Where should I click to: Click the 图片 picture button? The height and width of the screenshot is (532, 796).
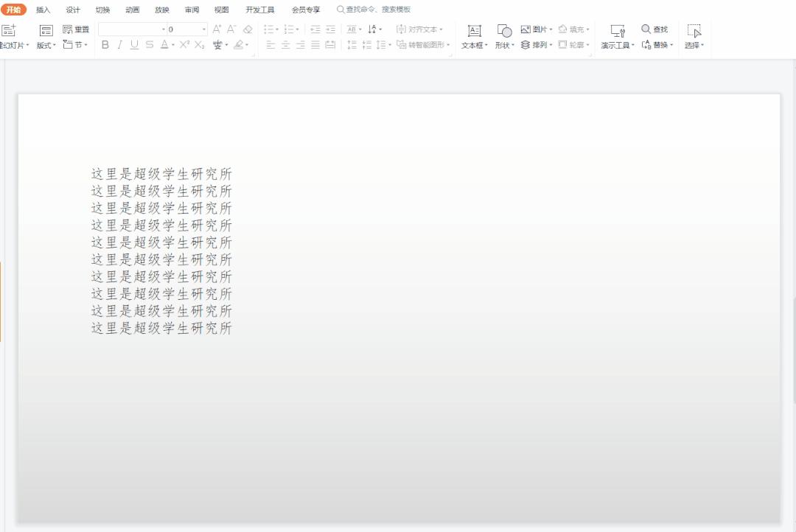click(x=536, y=29)
